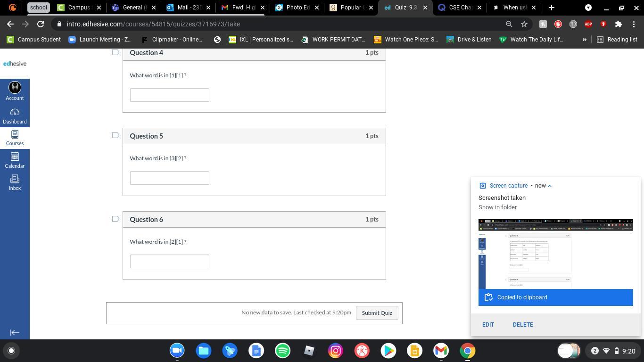Screen dimensions: 644x362
Task: Collapse the Screen capture notification
Action: (x=550, y=186)
